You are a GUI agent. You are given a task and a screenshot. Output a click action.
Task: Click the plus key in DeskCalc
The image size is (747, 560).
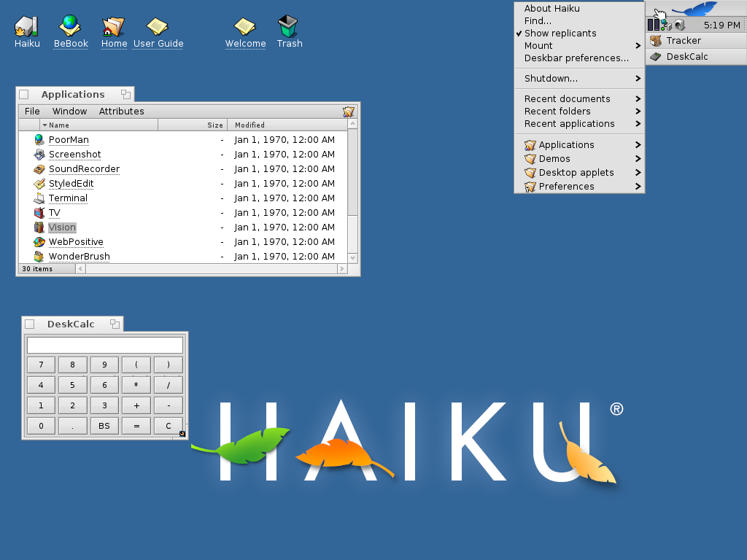pos(136,405)
